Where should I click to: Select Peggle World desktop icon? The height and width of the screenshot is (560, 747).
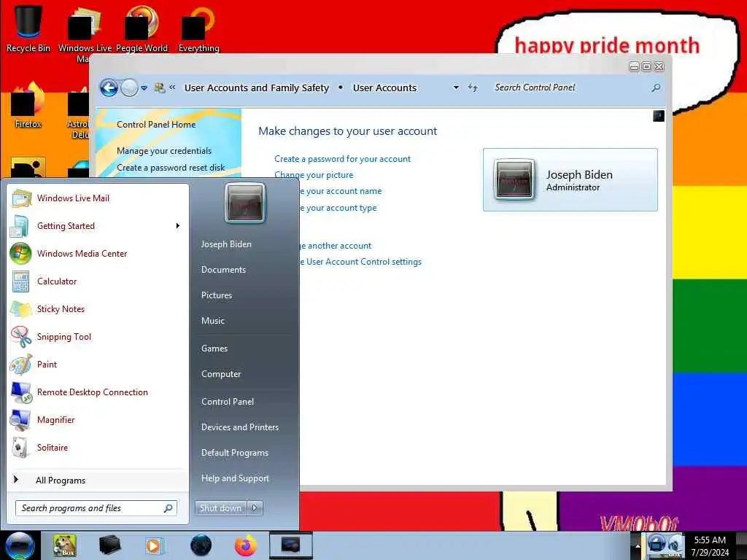pos(142,28)
